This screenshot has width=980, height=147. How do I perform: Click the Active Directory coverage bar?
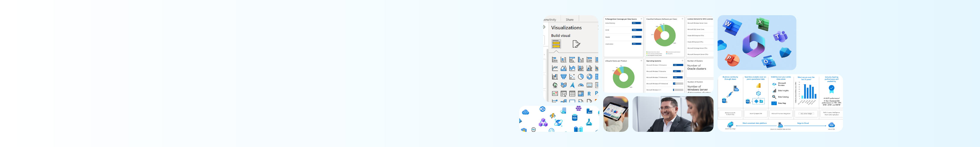[637, 23]
